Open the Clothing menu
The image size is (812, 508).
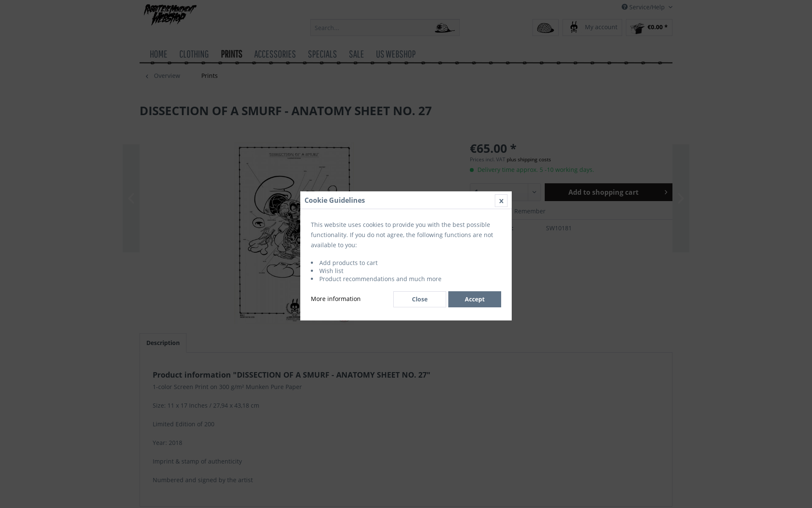tap(194, 54)
